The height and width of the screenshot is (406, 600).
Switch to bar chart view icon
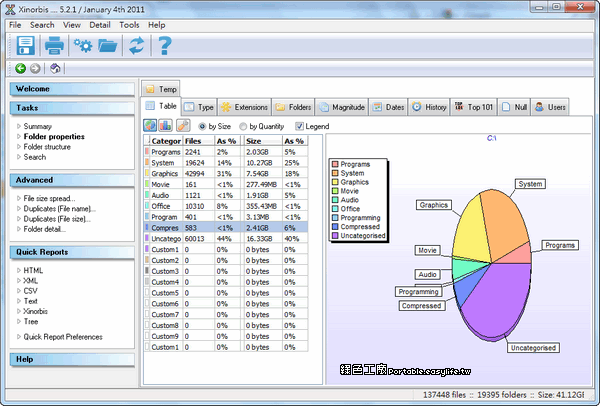pyautogui.click(x=166, y=125)
